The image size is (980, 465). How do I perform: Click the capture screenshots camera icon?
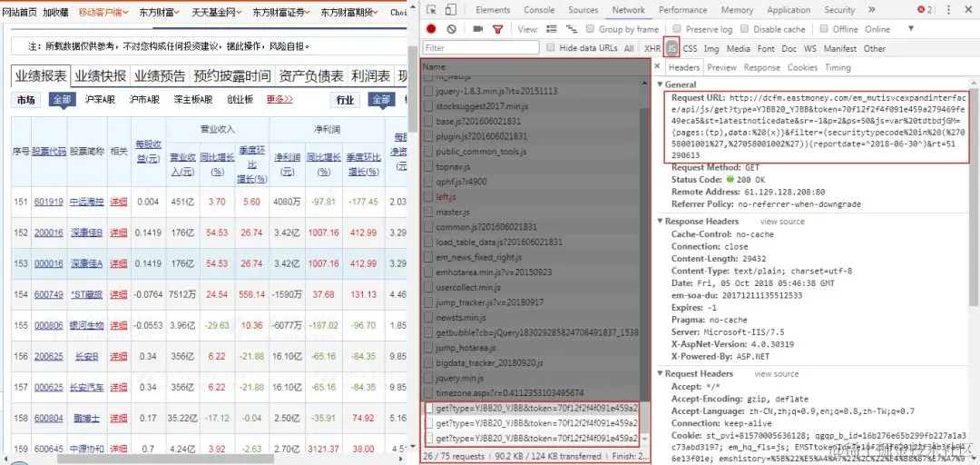point(478,29)
